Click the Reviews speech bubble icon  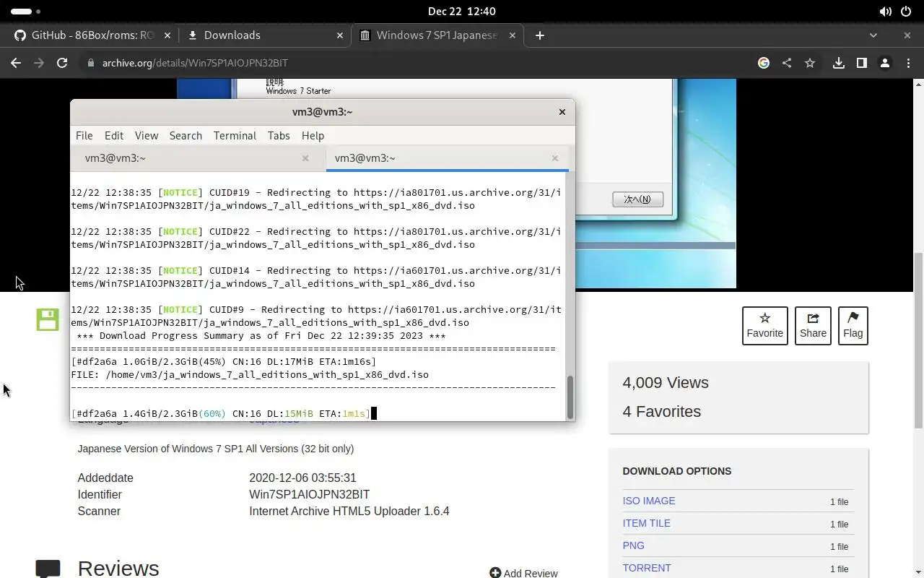48,569
